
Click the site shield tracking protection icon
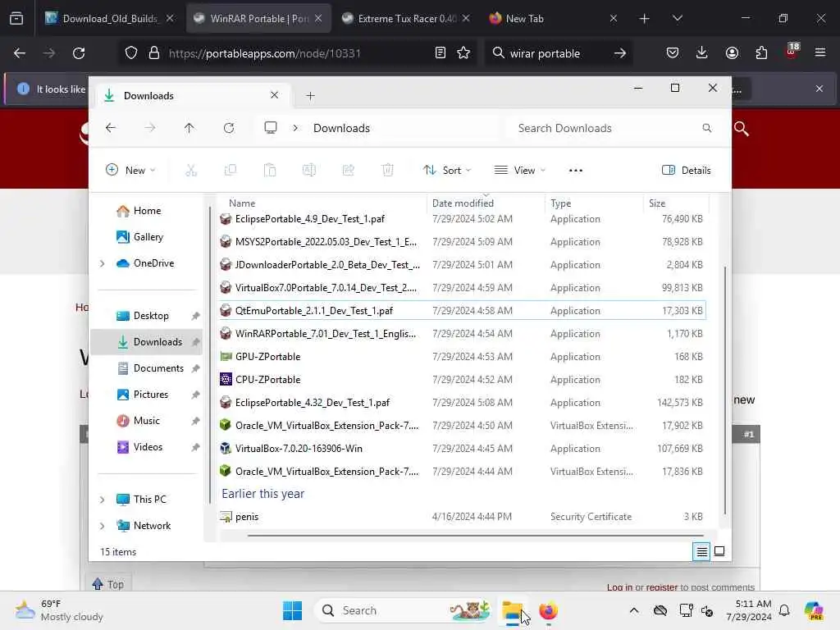[131, 53]
